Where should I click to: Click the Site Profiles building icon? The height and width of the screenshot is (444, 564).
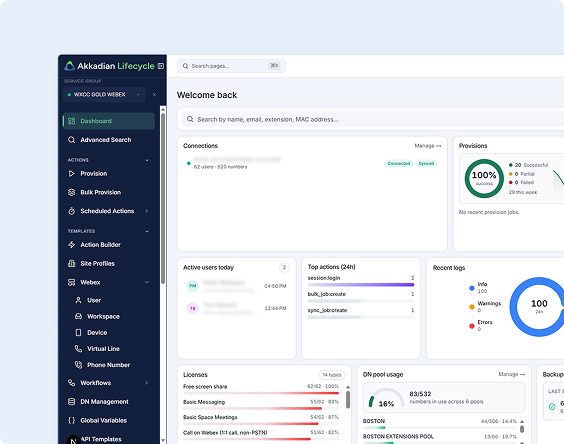(x=72, y=263)
